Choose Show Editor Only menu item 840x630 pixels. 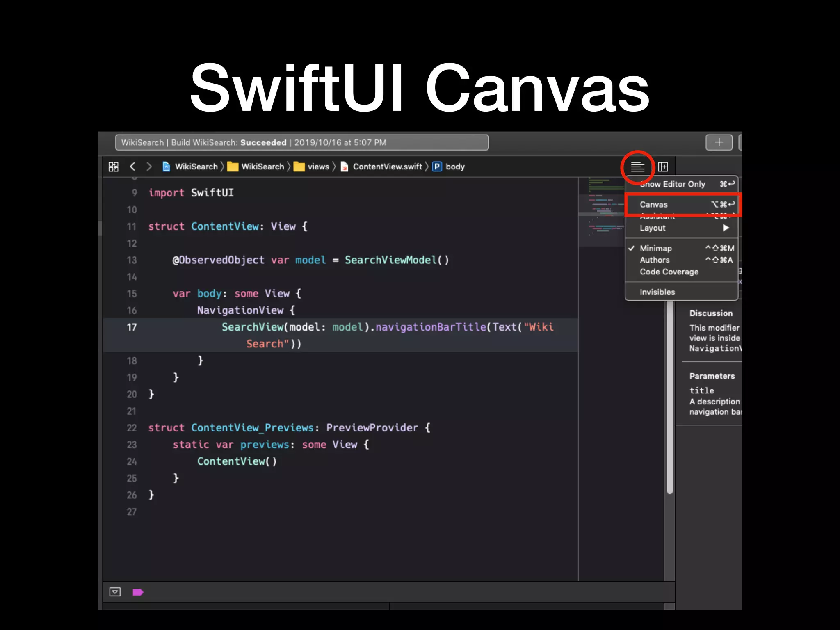677,184
